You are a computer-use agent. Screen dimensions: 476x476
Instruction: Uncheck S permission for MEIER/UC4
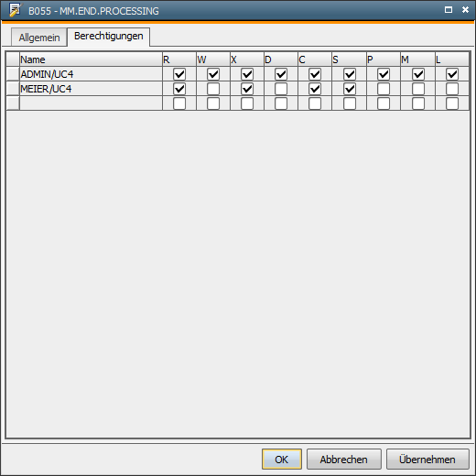pos(350,89)
